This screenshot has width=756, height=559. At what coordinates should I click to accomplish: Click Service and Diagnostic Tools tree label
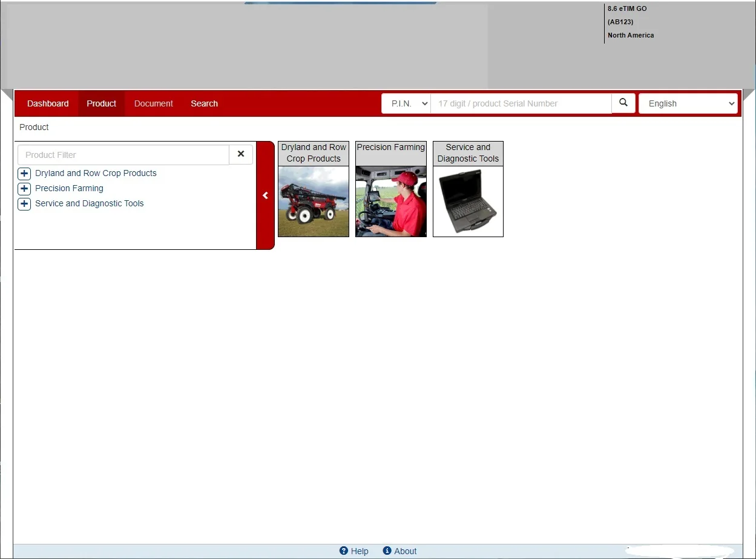tap(89, 203)
